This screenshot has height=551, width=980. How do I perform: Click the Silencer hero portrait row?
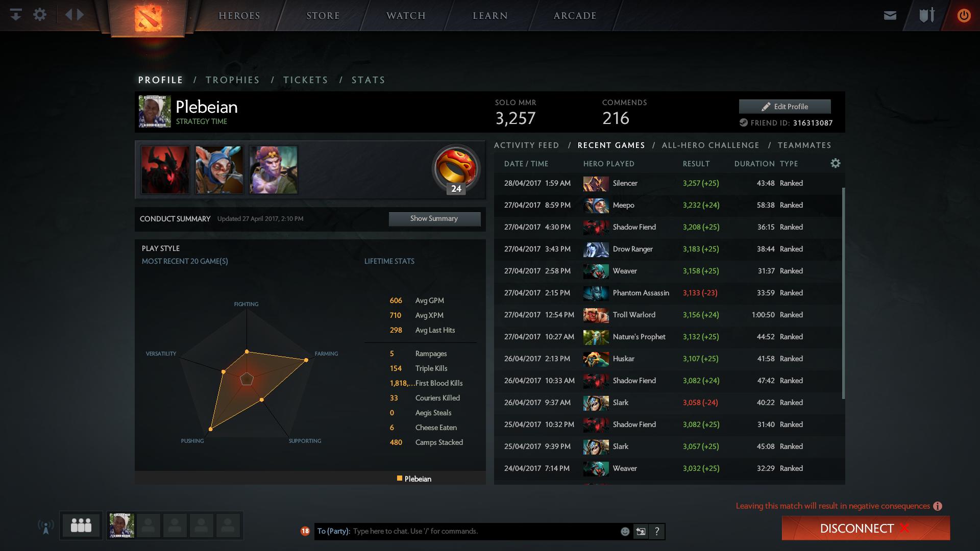point(596,183)
